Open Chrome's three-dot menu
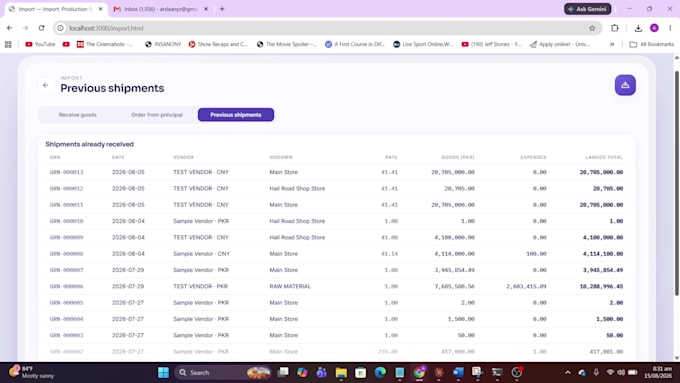 (670, 28)
